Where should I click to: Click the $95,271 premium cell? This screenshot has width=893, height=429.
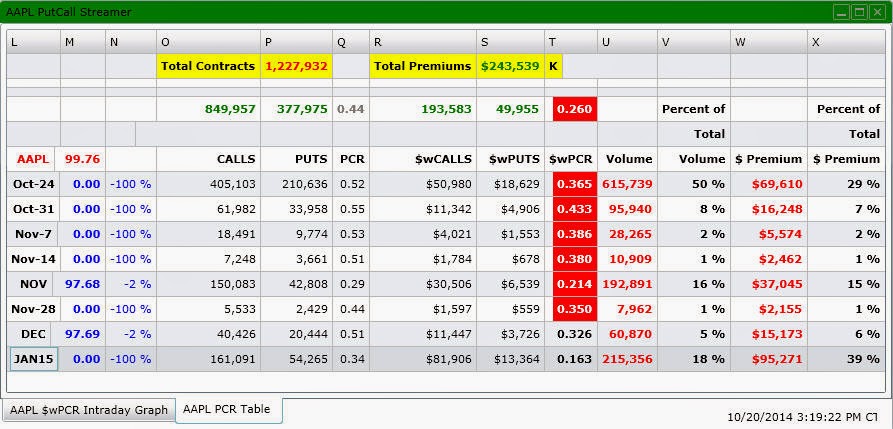(768, 359)
